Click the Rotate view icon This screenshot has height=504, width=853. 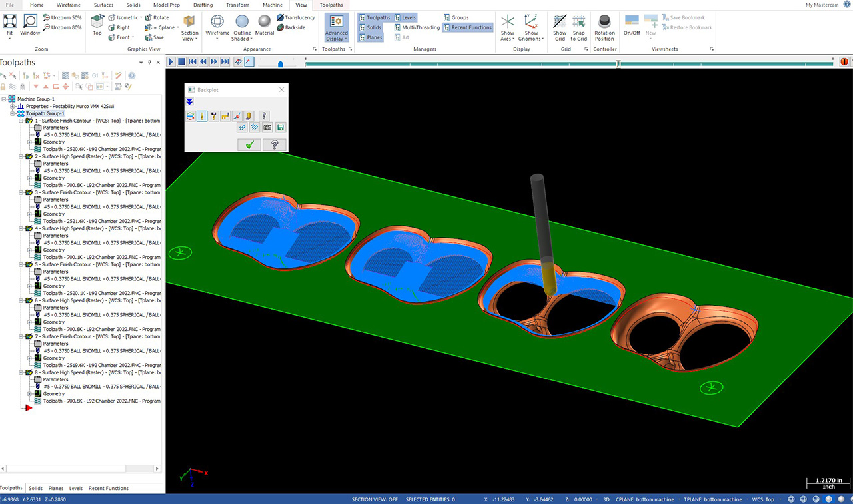click(157, 17)
